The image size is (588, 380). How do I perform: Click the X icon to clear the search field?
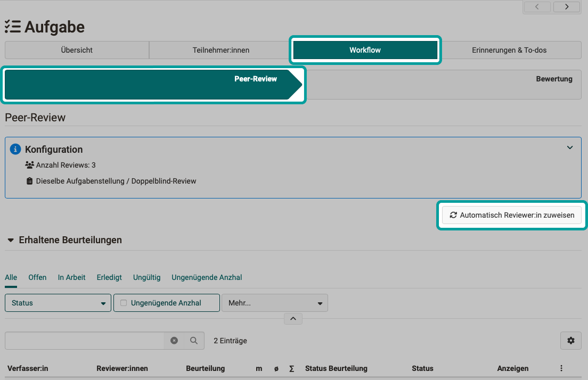pos(174,340)
